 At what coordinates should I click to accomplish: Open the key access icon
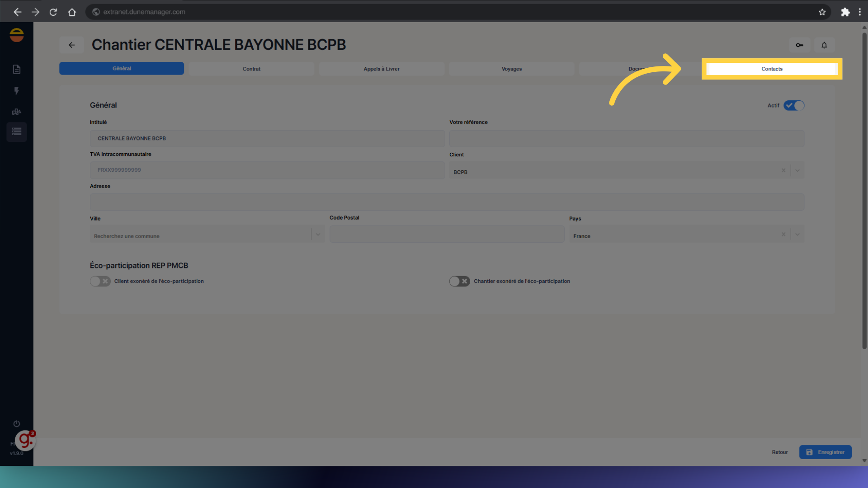tap(799, 45)
